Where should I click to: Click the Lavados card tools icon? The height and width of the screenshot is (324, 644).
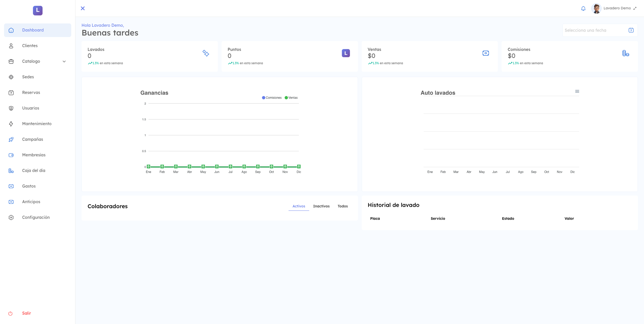206,53
